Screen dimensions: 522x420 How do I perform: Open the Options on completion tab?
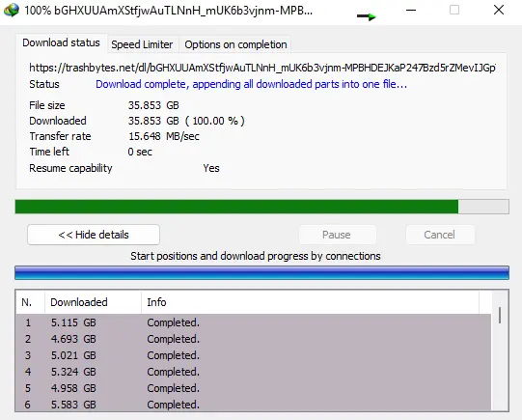coord(235,44)
